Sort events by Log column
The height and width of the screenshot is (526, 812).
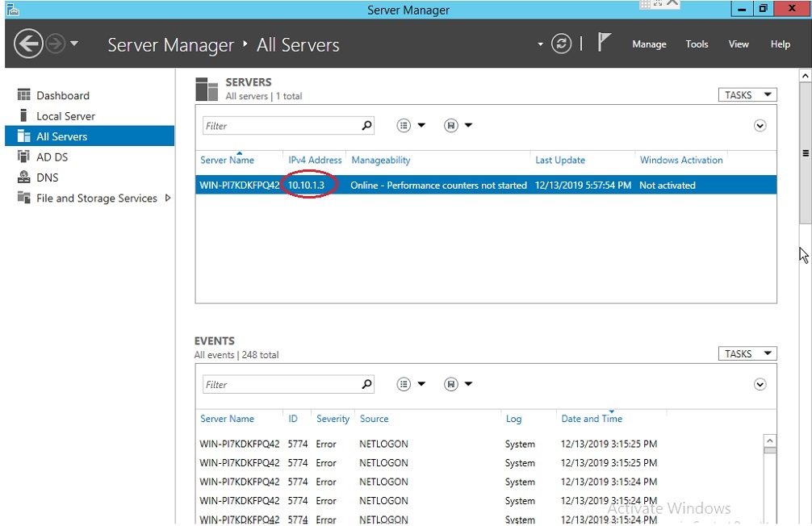[x=513, y=419]
